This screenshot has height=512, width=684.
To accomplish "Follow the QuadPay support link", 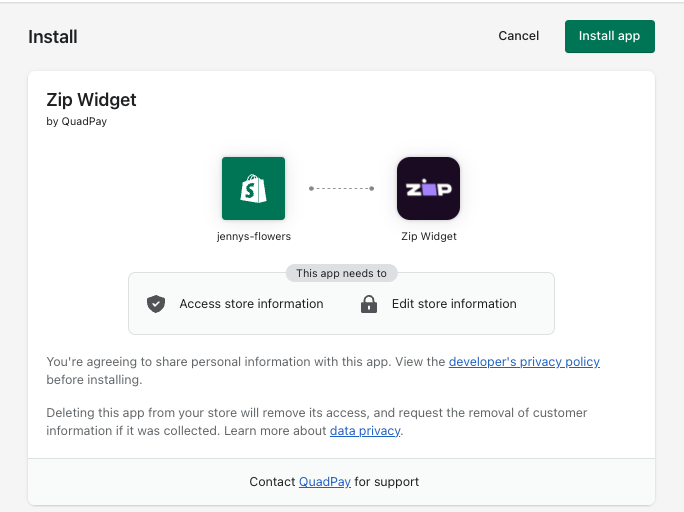I will (x=325, y=481).
